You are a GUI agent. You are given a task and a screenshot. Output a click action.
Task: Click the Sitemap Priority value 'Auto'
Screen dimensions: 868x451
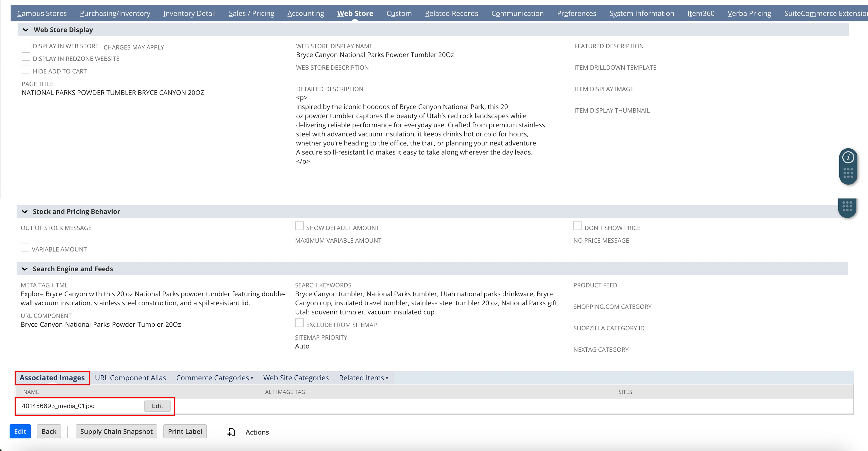tap(302, 346)
